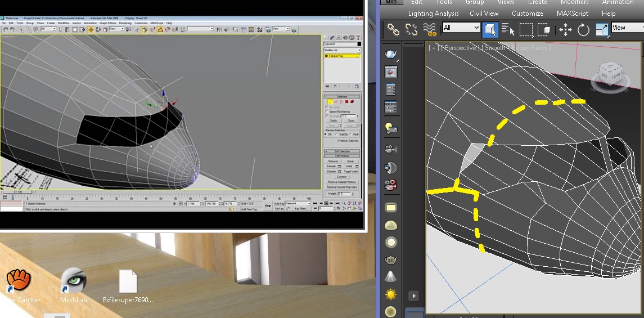The image size is (644, 318).
Task: Click Rectangular Selection Region icon in right window
Action: (x=526, y=30)
